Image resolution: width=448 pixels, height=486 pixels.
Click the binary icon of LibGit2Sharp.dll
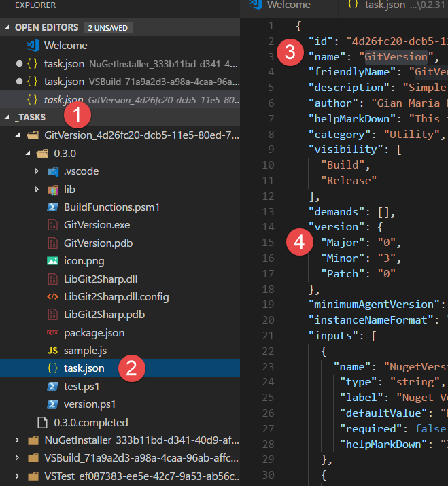(x=52, y=279)
